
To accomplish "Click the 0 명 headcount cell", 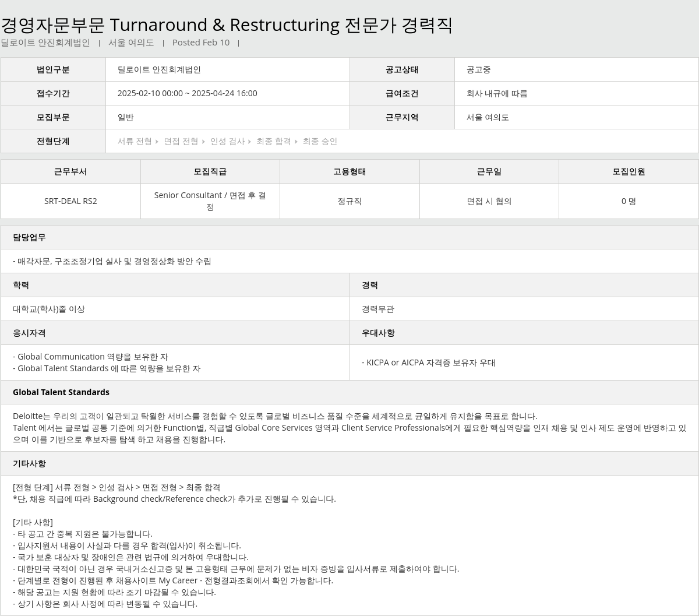I will click(629, 201).
